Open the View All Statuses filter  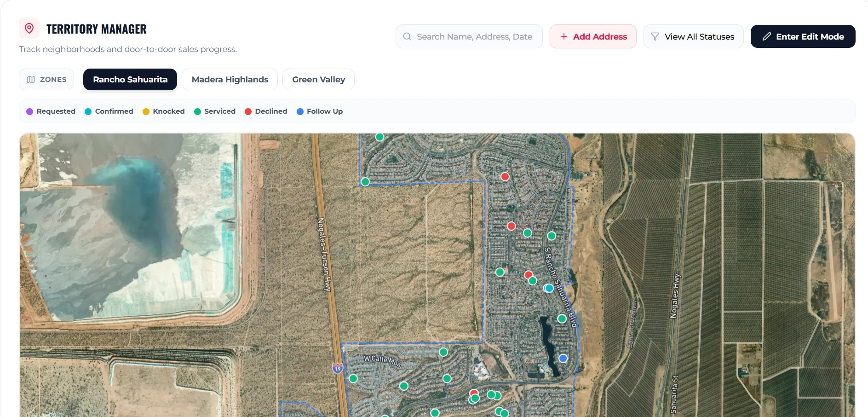[693, 36]
